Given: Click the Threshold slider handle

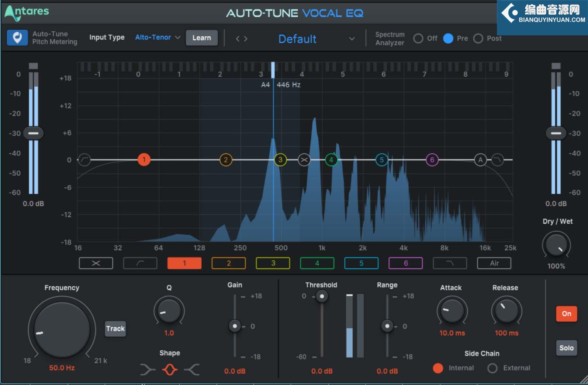Looking at the screenshot, I should tap(322, 296).
